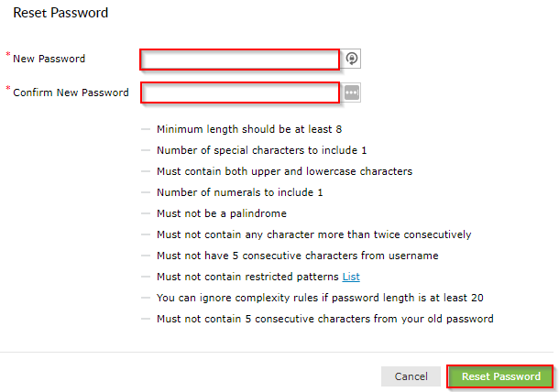
Task: Select the 'upper and lowercase characters' rule
Action: click(284, 171)
